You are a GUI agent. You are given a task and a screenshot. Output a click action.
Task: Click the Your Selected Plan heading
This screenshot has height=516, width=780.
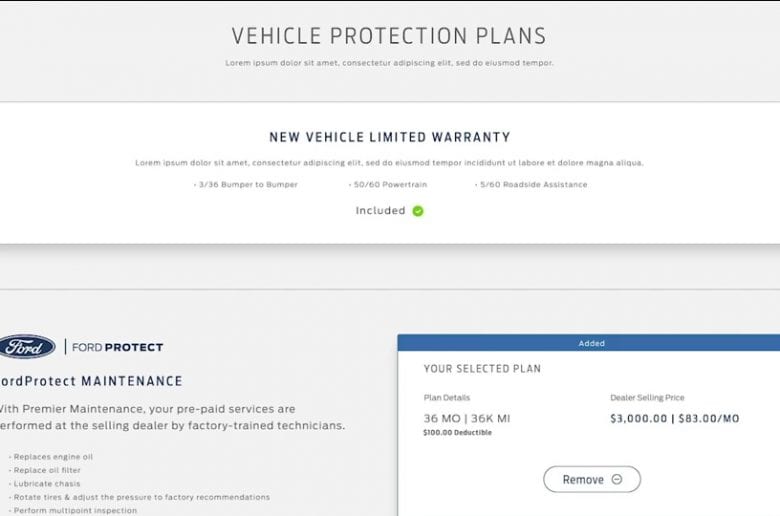tap(483, 369)
